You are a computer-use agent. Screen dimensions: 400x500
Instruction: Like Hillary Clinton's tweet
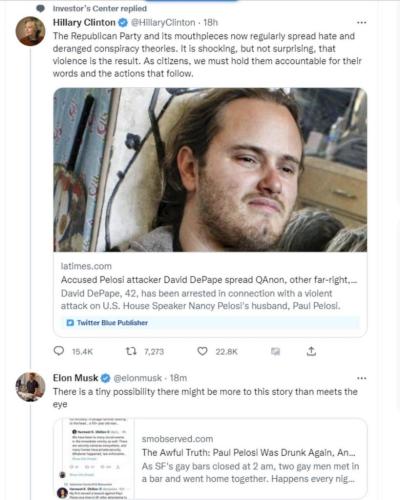coord(202,351)
